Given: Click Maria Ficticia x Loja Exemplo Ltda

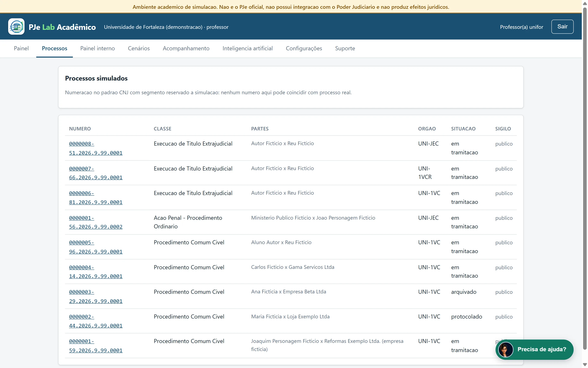Looking at the screenshot, I should pyautogui.click(x=290, y=317).
